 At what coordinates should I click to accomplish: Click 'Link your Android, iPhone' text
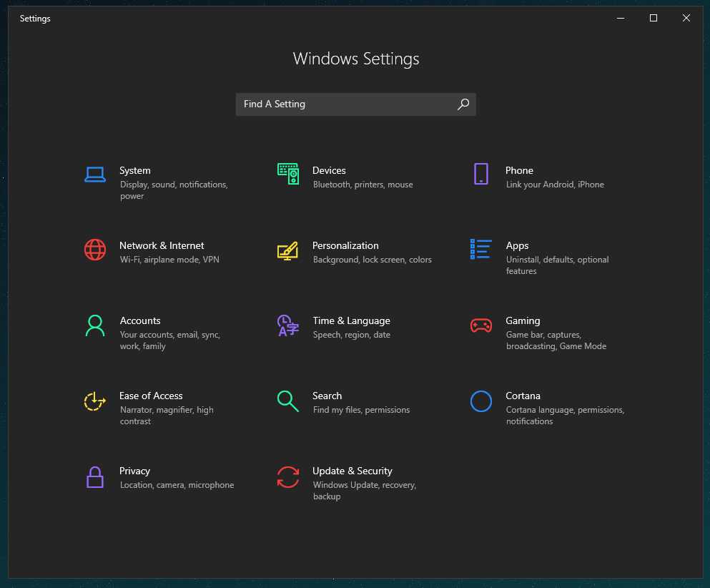point(555,185)
